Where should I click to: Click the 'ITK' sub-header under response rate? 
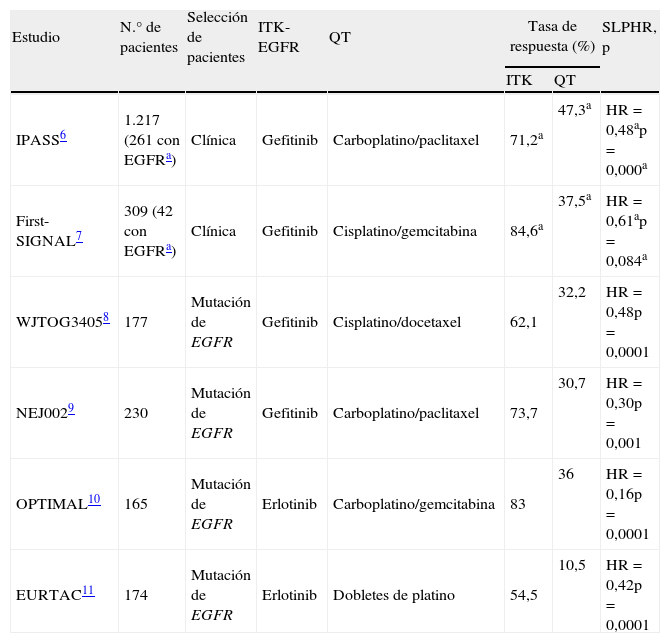518,80
